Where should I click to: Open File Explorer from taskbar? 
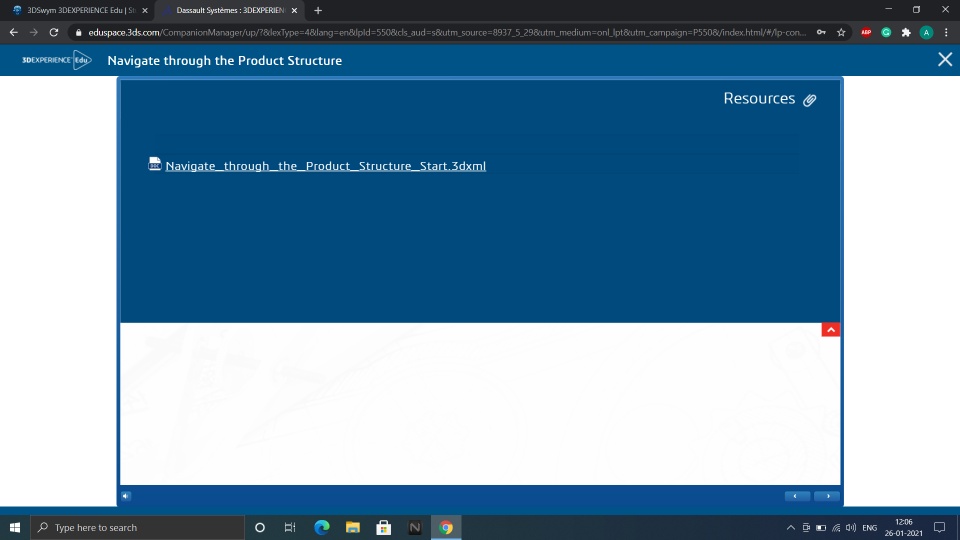(x=353, y=527)
